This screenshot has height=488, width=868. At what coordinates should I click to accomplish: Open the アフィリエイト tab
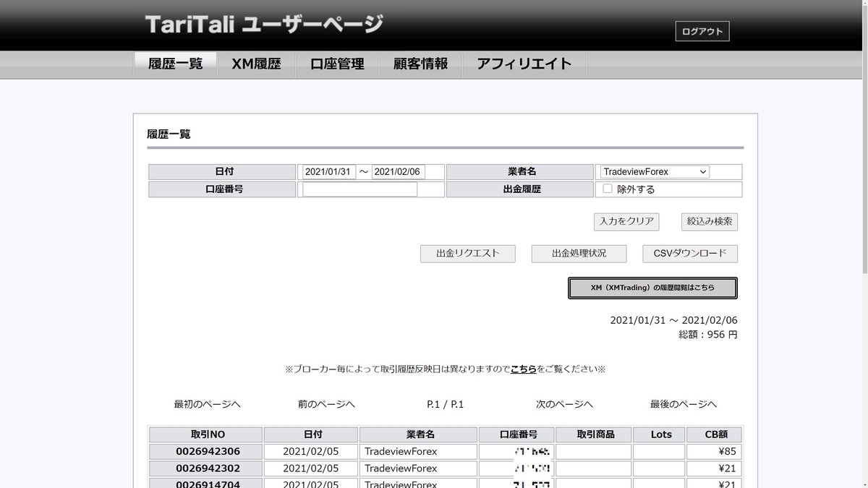[524, 64]
